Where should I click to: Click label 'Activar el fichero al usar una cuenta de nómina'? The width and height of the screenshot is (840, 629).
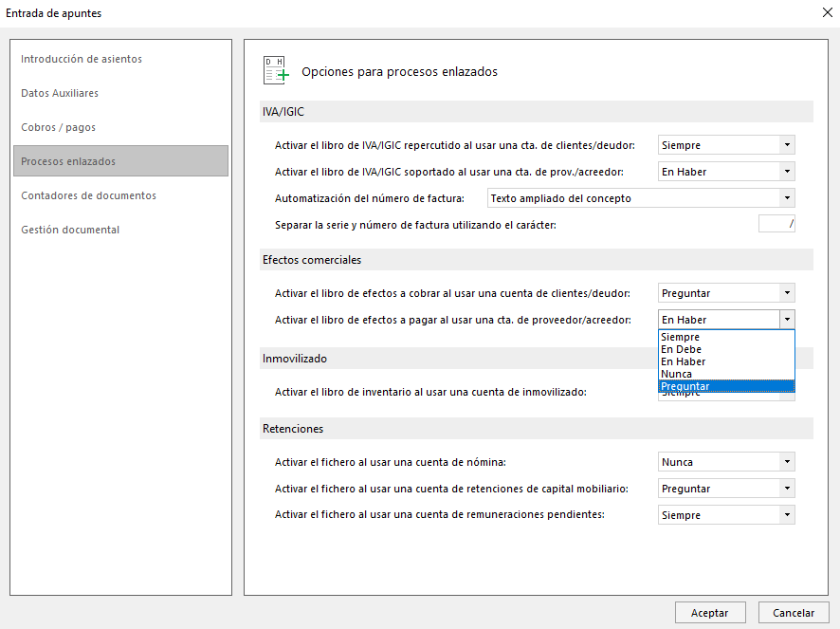coord(390,462)
